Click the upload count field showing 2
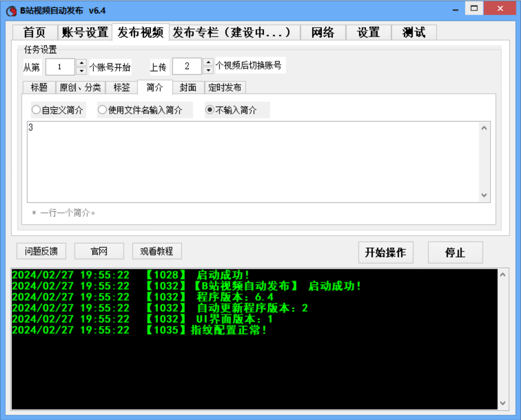 [x=187, y=66]
